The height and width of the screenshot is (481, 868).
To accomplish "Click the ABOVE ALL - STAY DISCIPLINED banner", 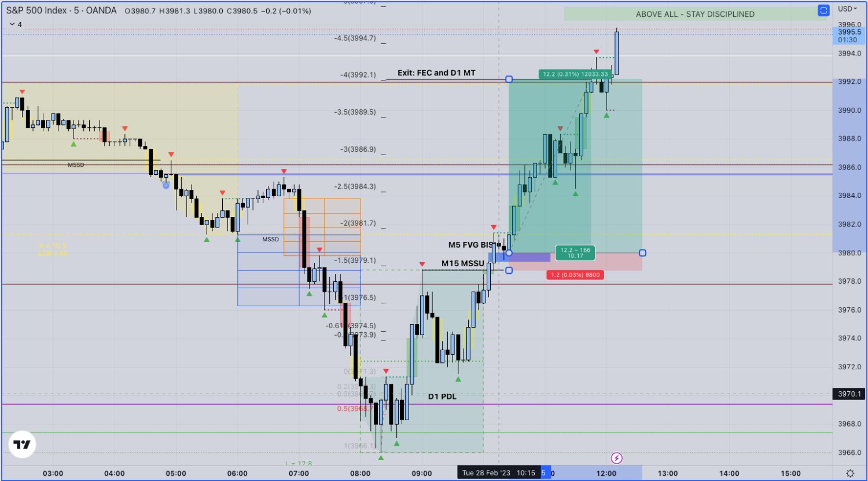I will [x=695, y=14].
